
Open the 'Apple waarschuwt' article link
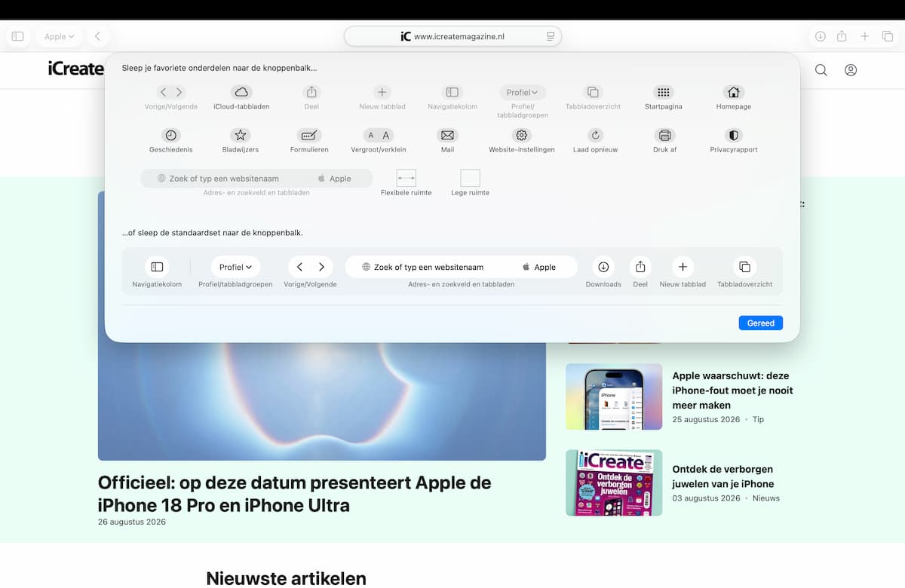click(732, 390)
